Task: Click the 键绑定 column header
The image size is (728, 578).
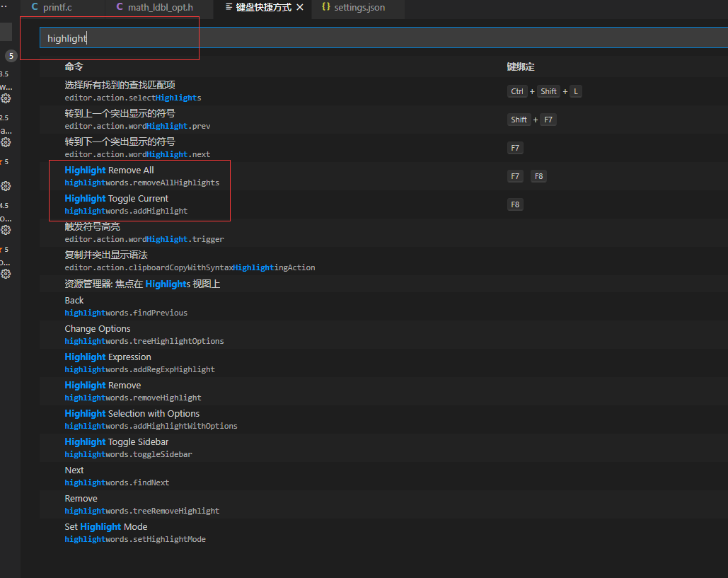Action: click(521, 66)
